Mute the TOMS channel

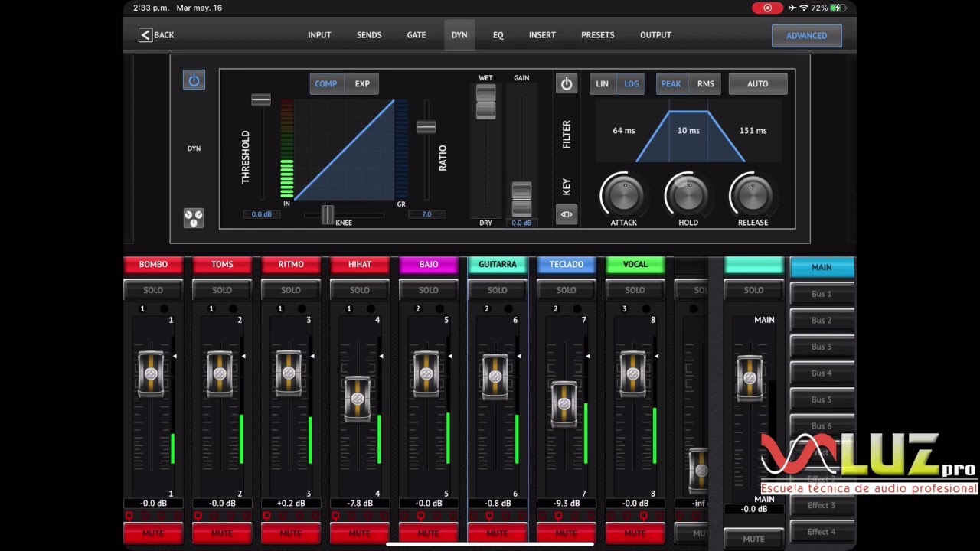point(222,533)
